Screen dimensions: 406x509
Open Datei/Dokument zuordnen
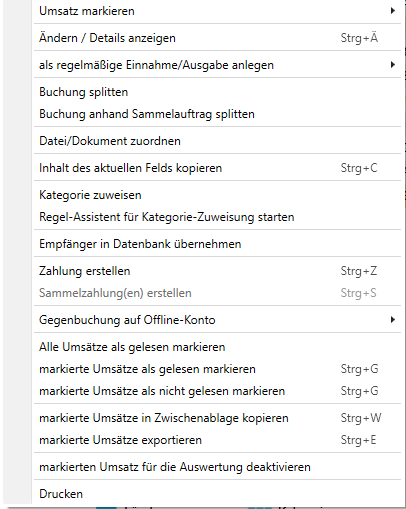(x=217, y=141)
